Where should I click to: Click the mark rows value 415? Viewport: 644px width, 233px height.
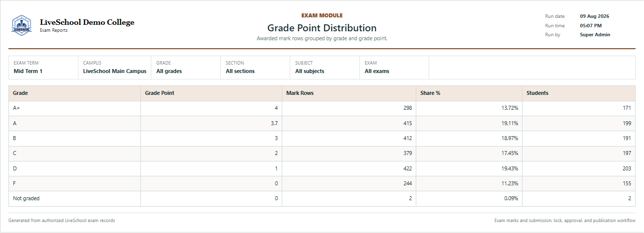pos(407,123)
